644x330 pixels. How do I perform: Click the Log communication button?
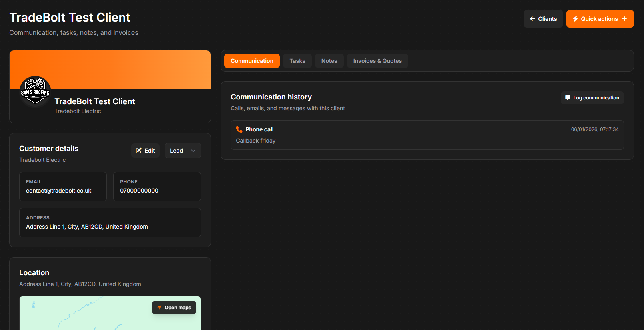click(592, 98)
